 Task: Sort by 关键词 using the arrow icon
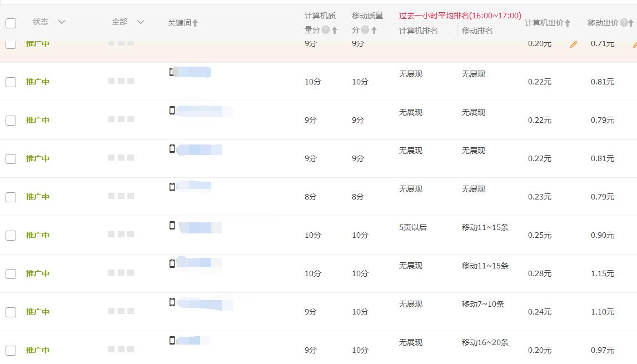(195, 23)
